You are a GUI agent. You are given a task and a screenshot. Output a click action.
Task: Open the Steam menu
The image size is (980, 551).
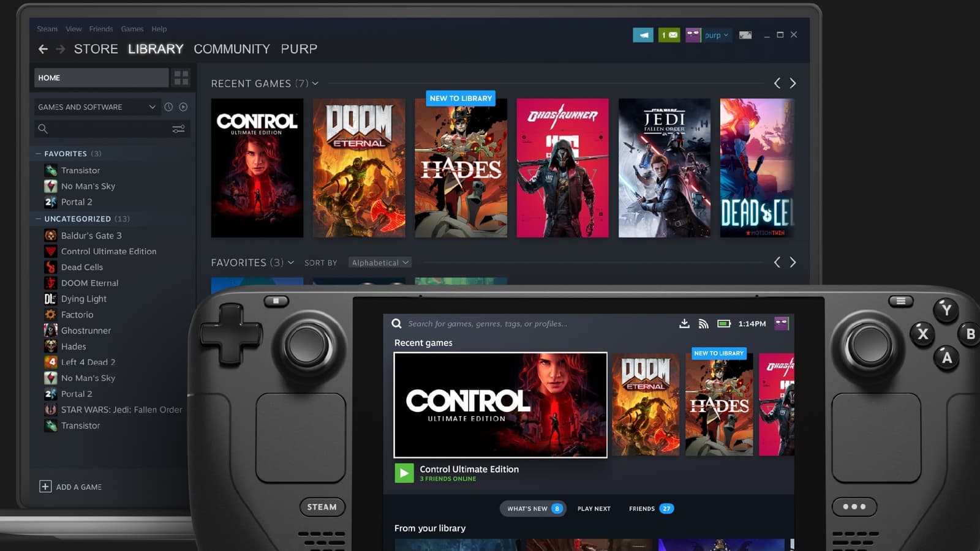pos(47,29)
